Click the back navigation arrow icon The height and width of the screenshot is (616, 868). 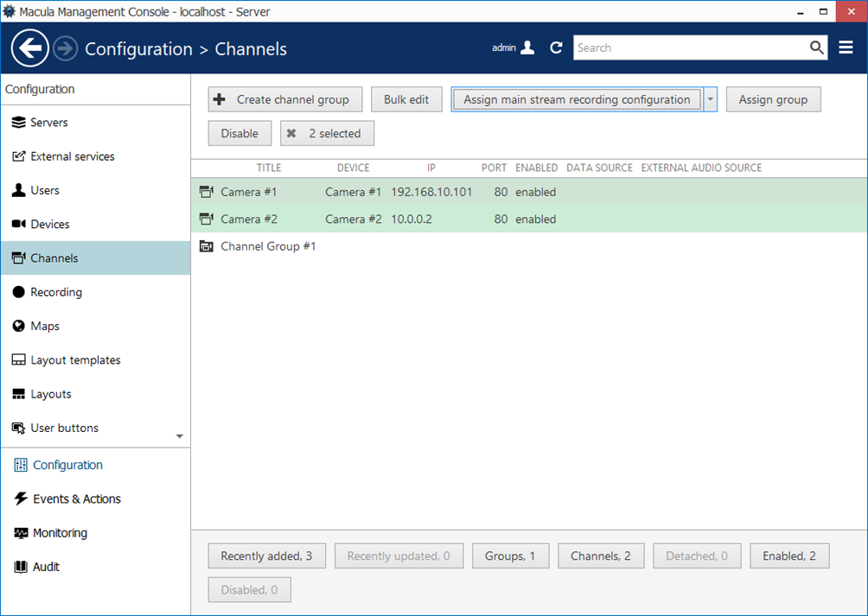click(30, 48)
